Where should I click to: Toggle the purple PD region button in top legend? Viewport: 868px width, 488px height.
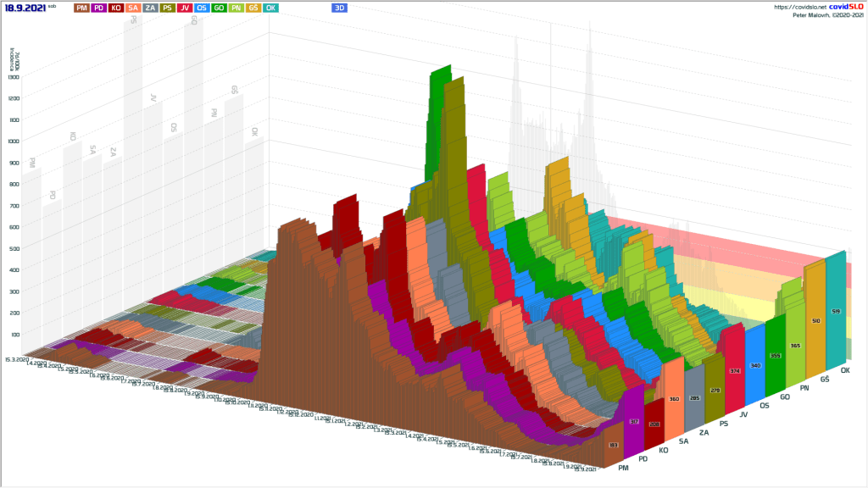click(98, 8)
